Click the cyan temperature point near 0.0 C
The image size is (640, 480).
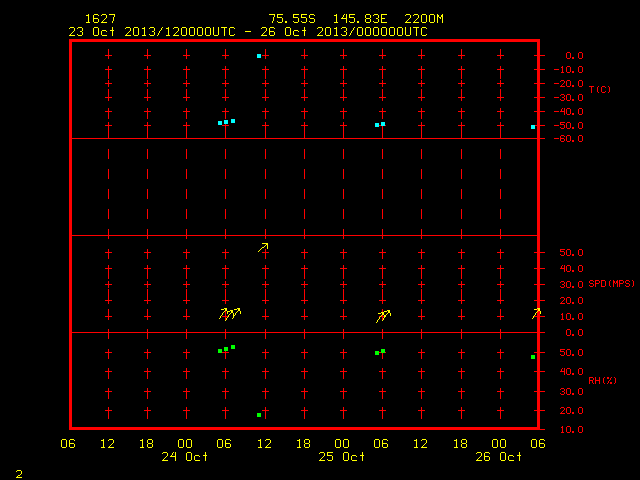coord(259,56)
